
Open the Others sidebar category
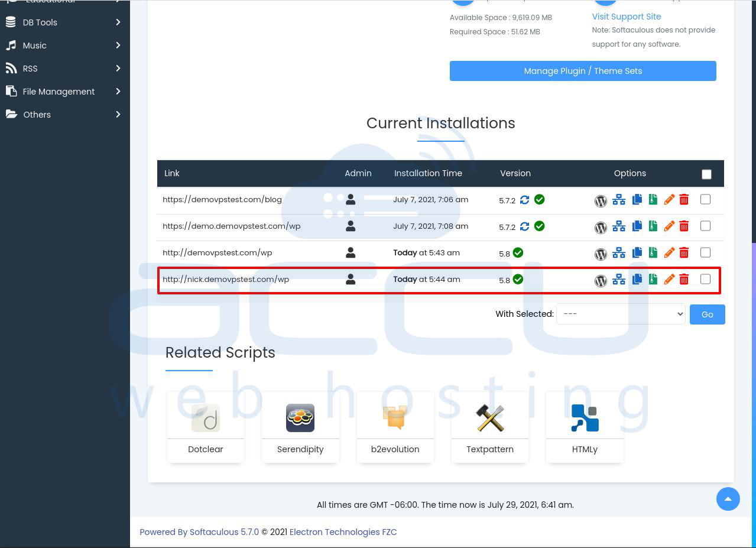pyautogui.click(x=65, y=115)
